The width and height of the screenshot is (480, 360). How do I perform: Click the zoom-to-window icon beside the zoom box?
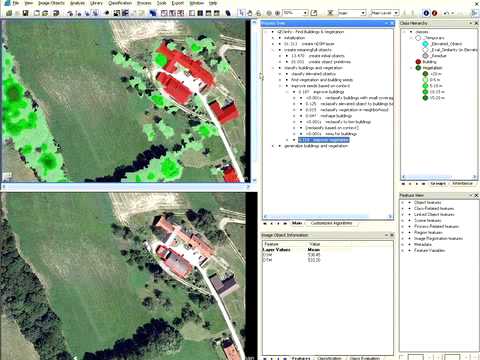(x=314, y=13)
